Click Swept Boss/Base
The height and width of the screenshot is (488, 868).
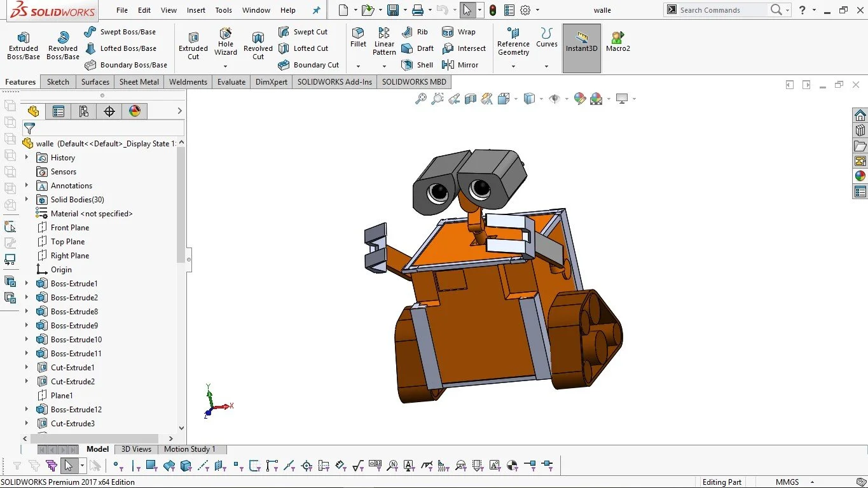pos(120,32)
